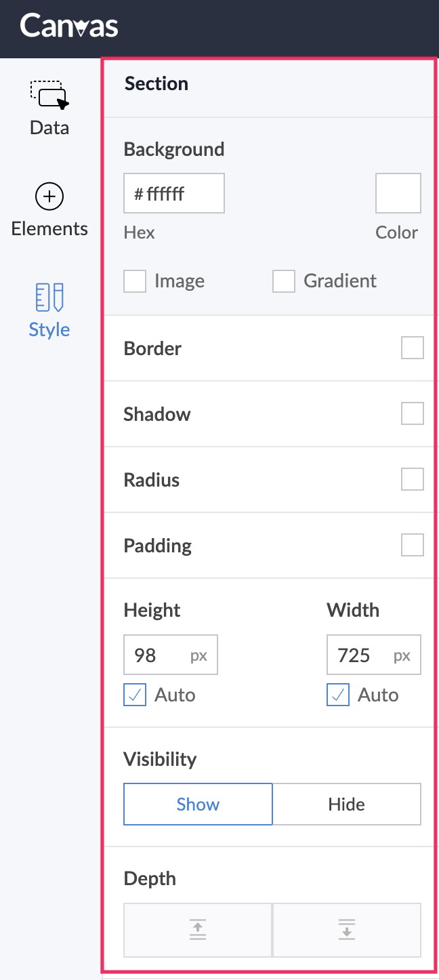Screen dimensions: 439x980
Task: Toggle the Border checkbox
Action: click(413, 348)
